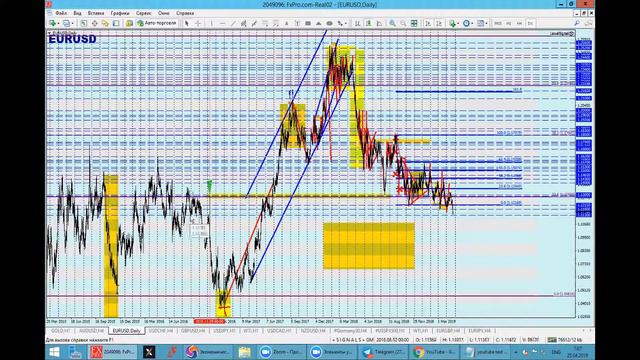Select the horizontal line tool
This screenshot has width=640, height=360.
(x=222, y=23)
